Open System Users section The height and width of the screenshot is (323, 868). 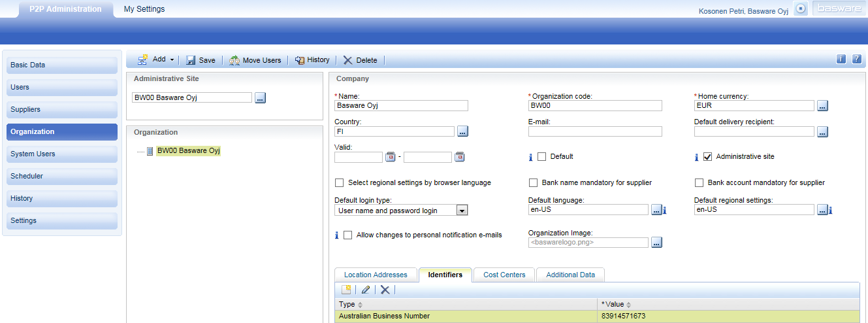pyautogui.click(x=62, y=154)
